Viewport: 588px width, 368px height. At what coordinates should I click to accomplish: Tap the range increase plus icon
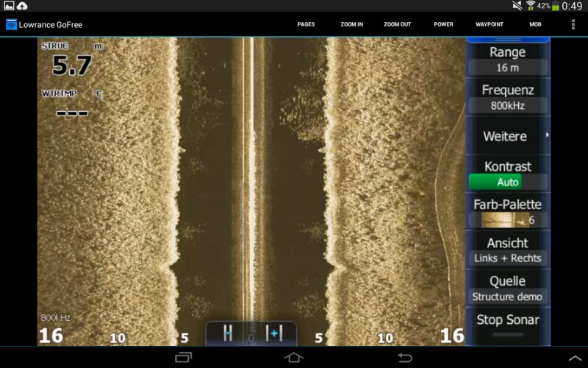[274, 333]
